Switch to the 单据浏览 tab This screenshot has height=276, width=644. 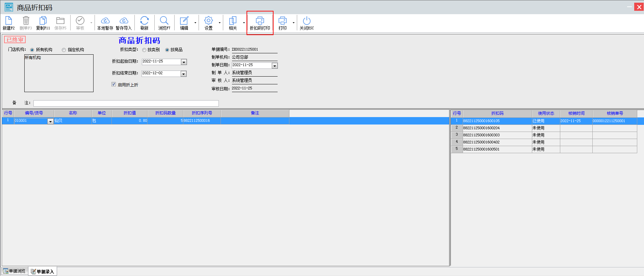pyautogui.click(x=14, y=271)
